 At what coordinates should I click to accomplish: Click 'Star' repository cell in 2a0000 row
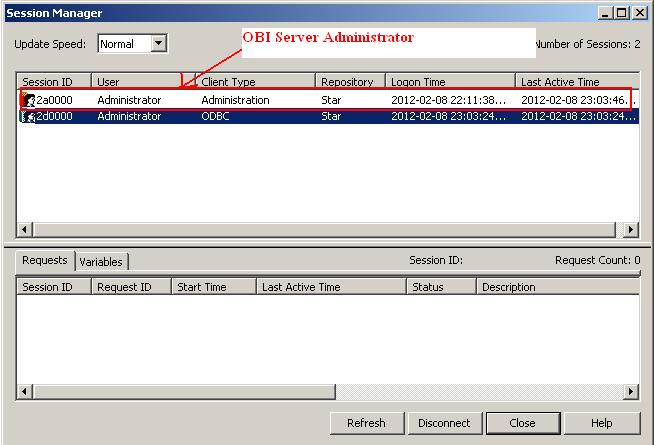331,100
